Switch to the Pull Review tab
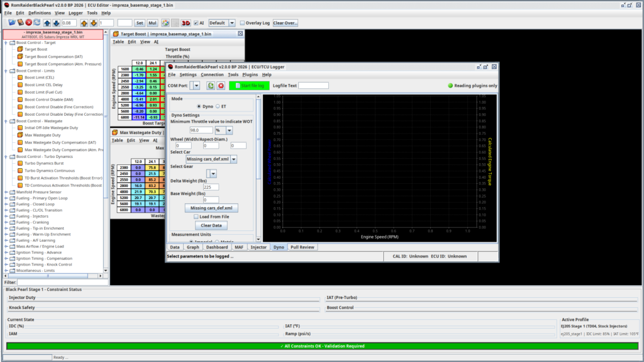 click(x=302, y=247)
